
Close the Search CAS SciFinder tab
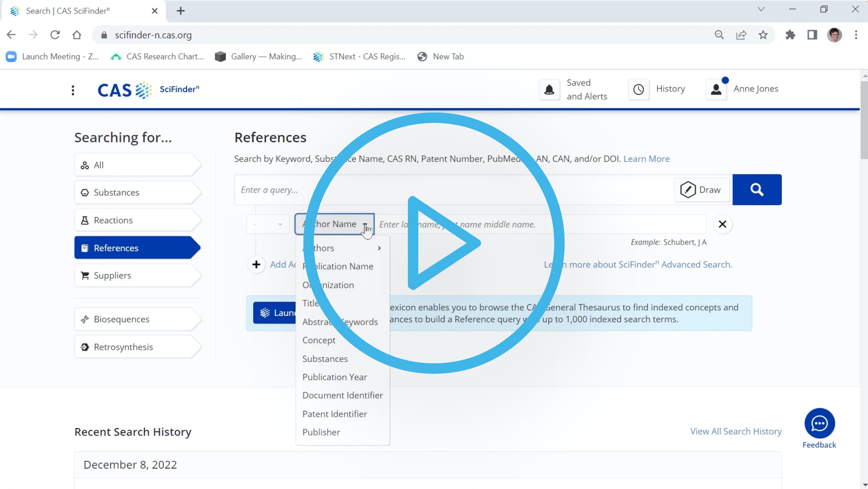[x=154, y=11]
